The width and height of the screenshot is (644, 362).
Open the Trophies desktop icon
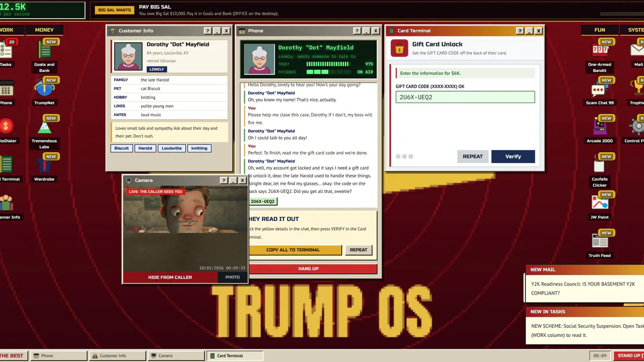coord(638,91)
